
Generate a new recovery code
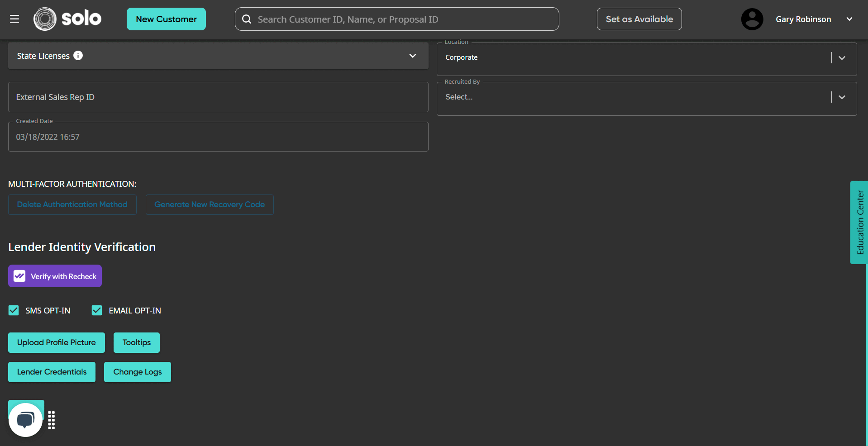click(210, 204)
